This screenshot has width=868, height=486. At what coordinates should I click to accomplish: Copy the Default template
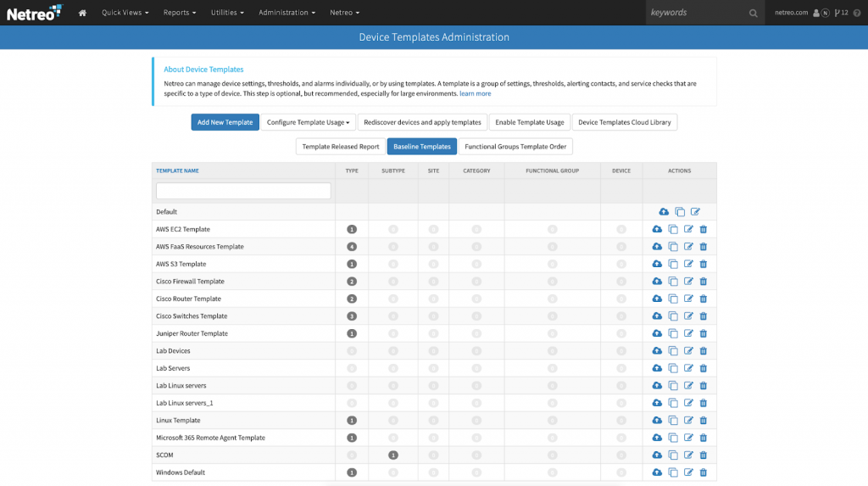pyautogui.click(x=680, y=212)
